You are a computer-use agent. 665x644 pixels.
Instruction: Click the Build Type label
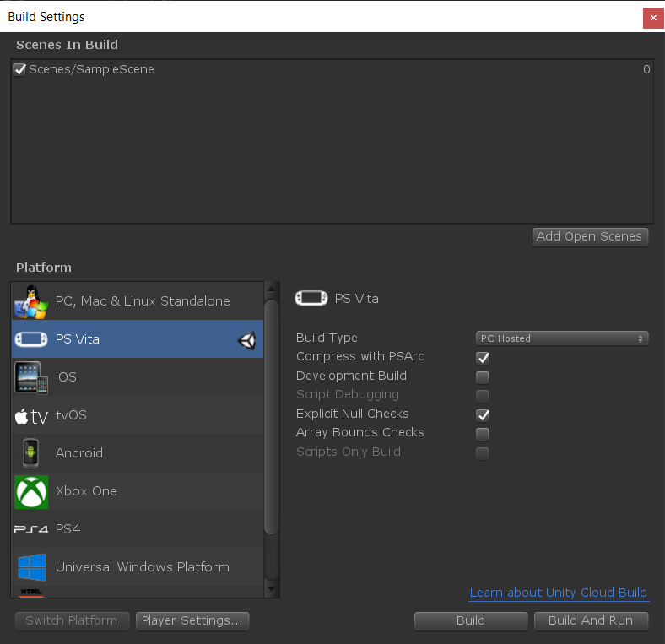tap(327, 338)
